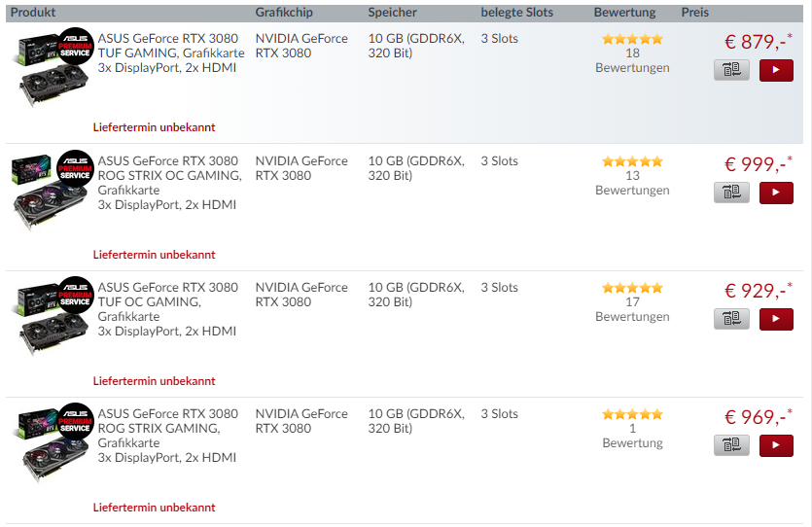Screen dimensions: 812x527
Task: Click the ASUS Premium Service badge on the €879 card
Action: pyautogui.click(x=76, y=46)
